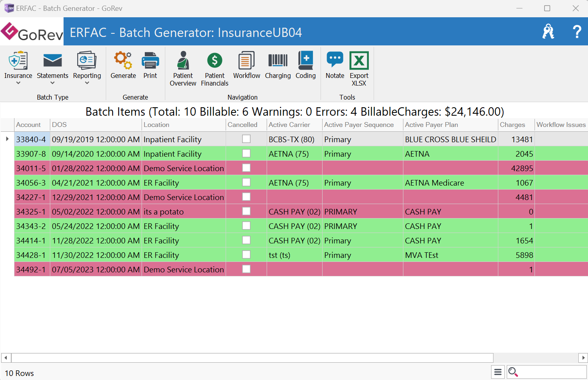Screen dimensions: 588x380
Task: Select the BLUE CROSS BLUE SHEILD cell
Action: tap(450, 139)
